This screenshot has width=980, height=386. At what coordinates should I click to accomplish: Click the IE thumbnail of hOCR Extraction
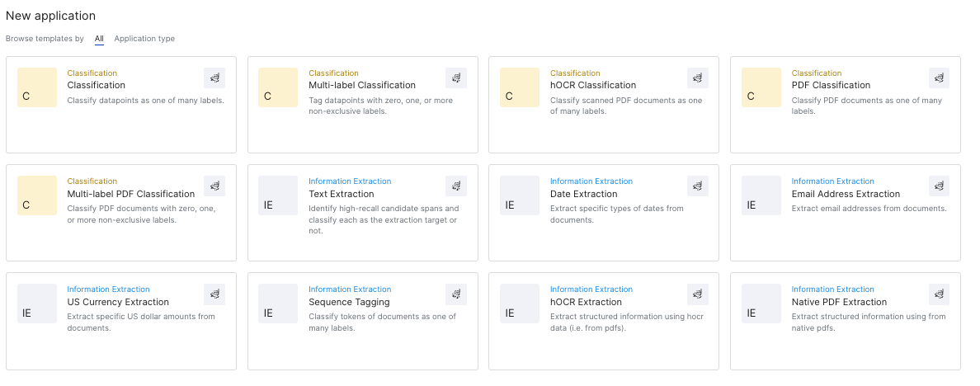click(x=520, y=304)
